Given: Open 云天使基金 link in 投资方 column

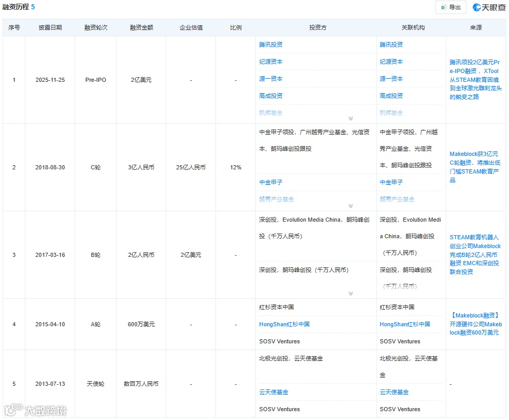Looking at the screenshot, I should (273, 392).
